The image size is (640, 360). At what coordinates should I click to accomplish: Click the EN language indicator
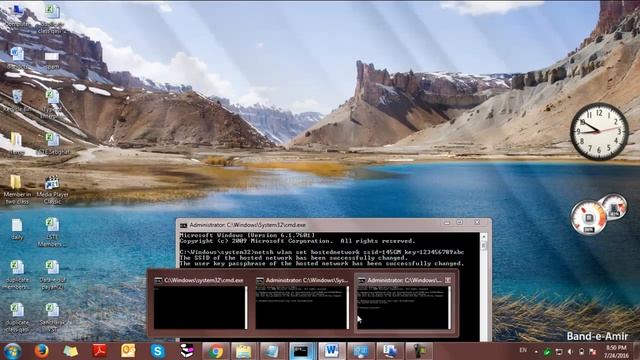click(523, 350)
